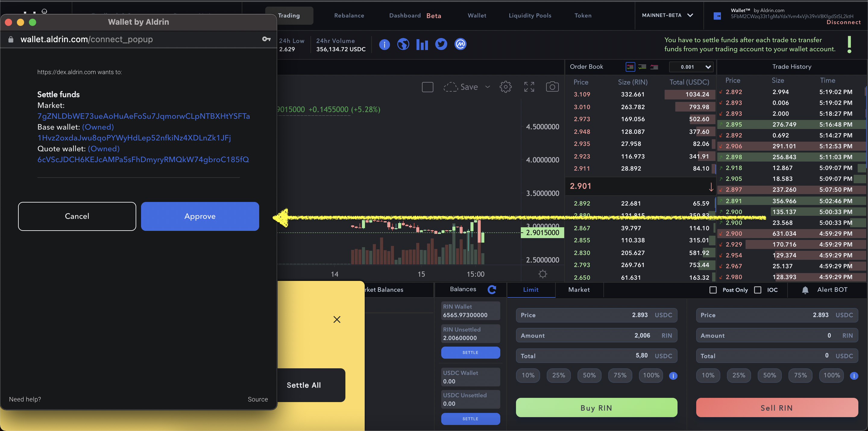Click the chart layout square icon

tap(427, 87)
